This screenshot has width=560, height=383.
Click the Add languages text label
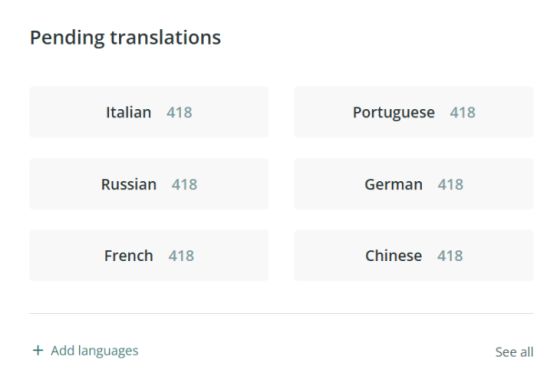point(95,351)
